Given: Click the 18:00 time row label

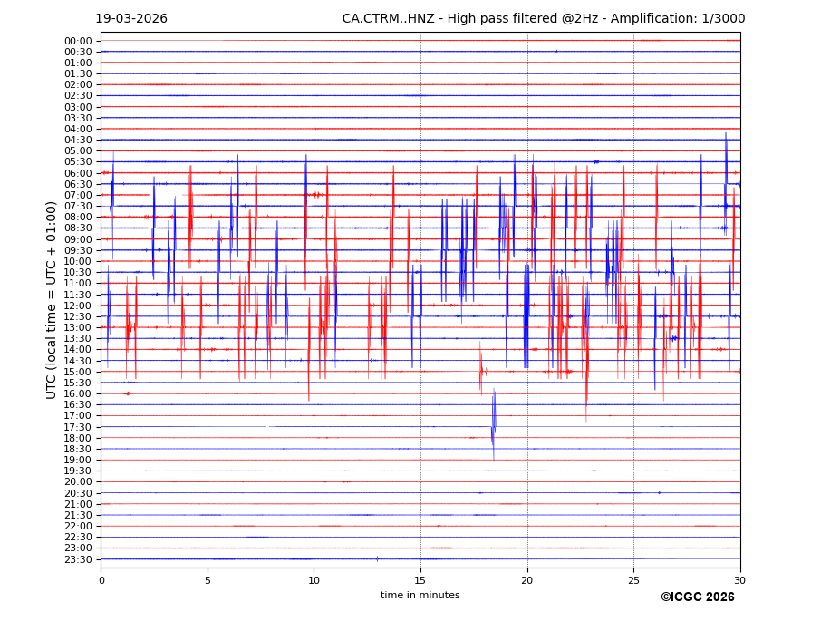Looking at the screenshot, I should coord(77,438).
